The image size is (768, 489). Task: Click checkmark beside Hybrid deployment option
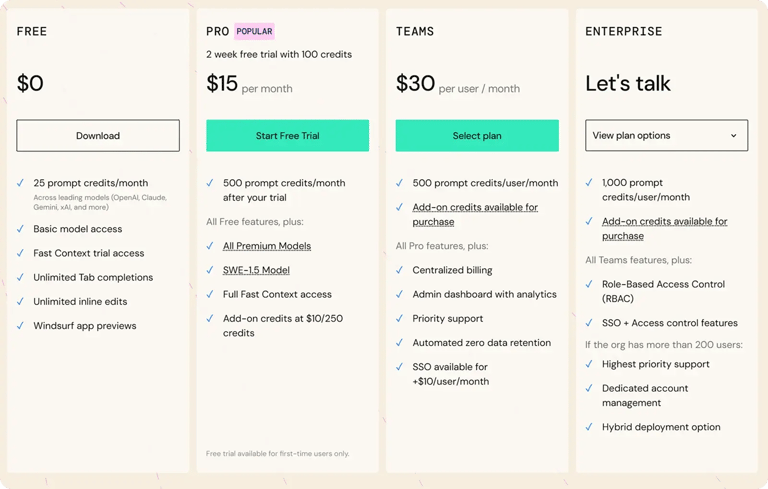(x=590, y=427)
